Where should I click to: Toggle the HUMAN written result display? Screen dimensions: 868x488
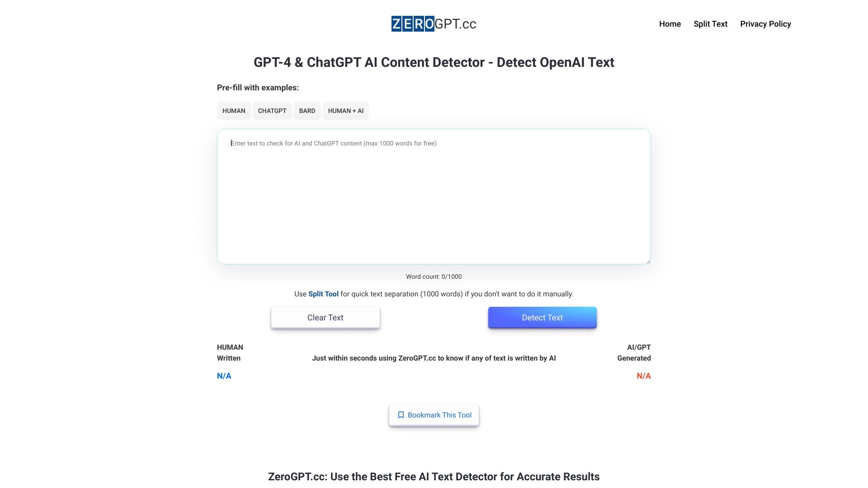click(224, 375)
